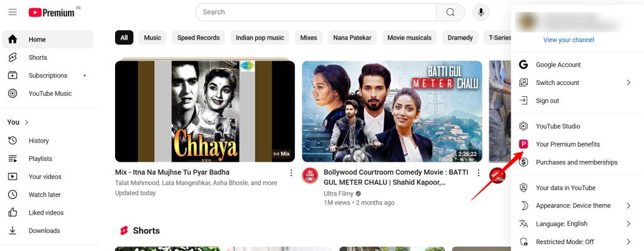Viewport: 644px width, 251px height.
Task: Open the hamburger guide menu
Action: pyautogui.click(x=13, y=12)
